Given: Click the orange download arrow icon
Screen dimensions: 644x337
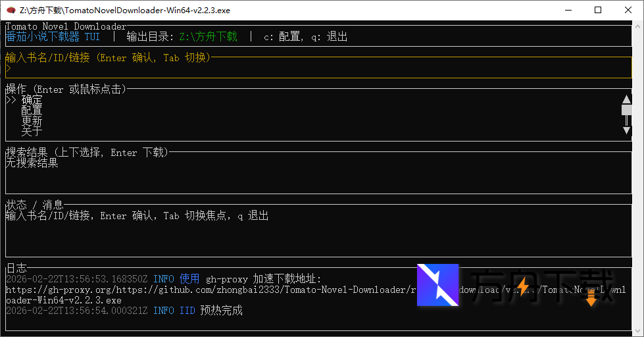Looking at the screenshot, I should [x=590, y=299].
